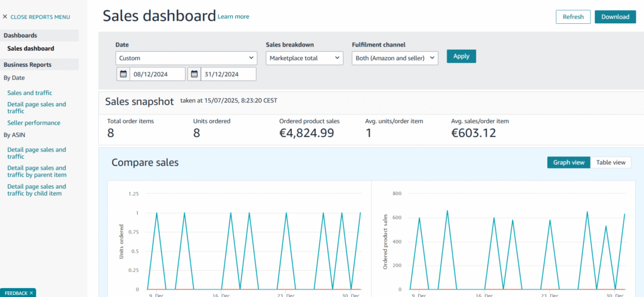The image size is (644, 297).
Task: Click the Refresh button
Action: coord(573,17)
